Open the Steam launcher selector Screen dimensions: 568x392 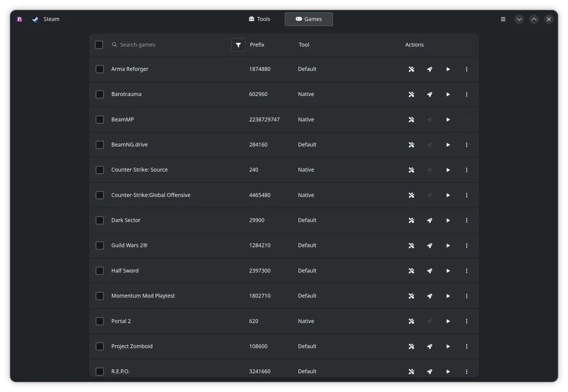click(x=46, y=19)
